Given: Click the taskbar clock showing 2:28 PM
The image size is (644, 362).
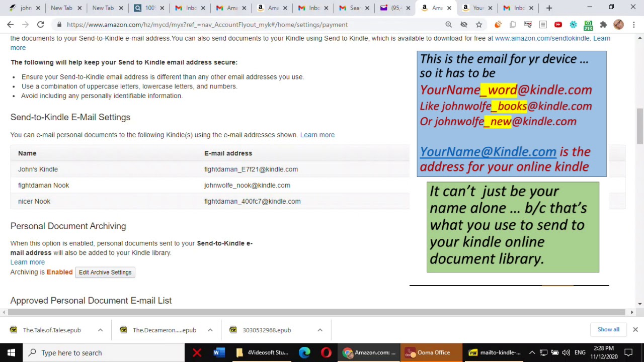Looking at the screenshot, I should (603, 352).
